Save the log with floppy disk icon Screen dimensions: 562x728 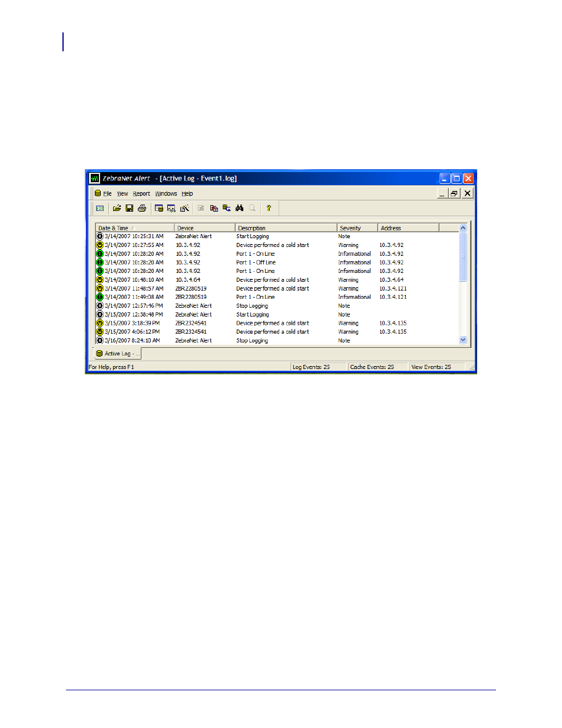click(x=129, y=208)
